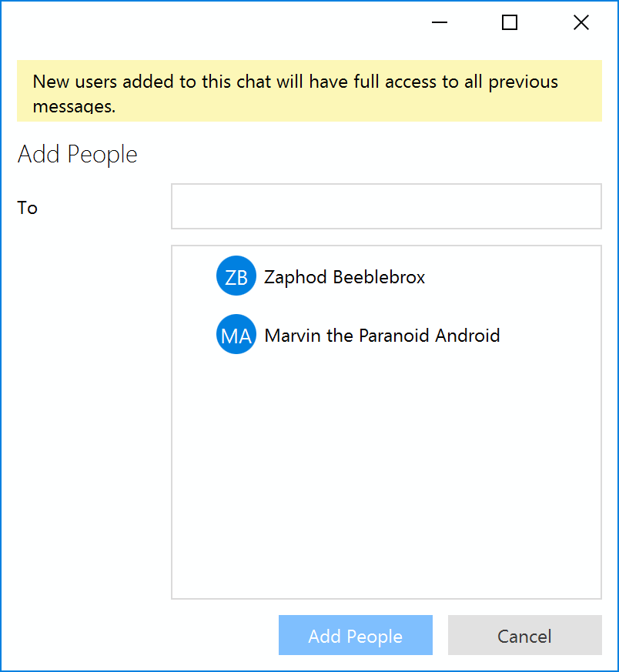Image resolution: width=619 pixels, height=672 pixels.
Task: Click the yellow warning banner's first text line
Action: click(x=295, y=82)
